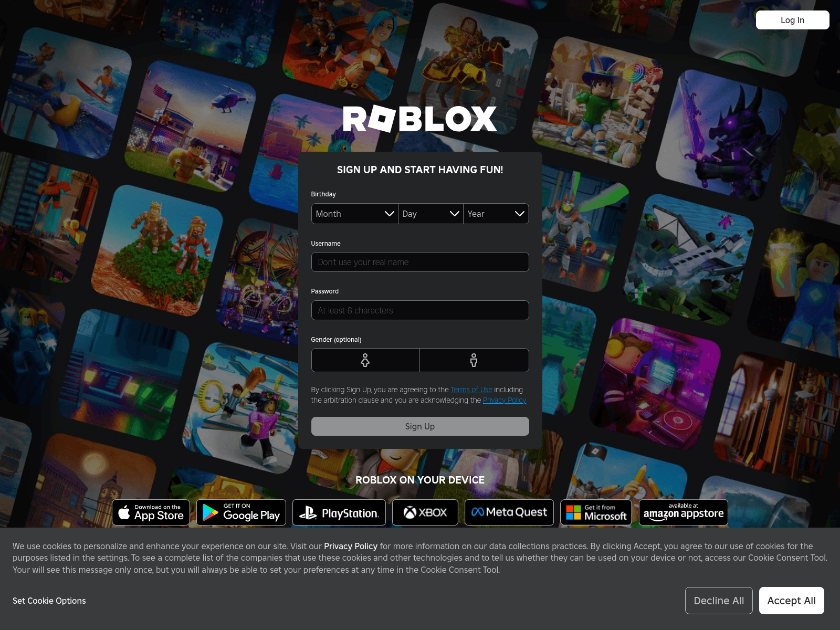Open the Xbox badge
Viewport: 840px width, 630px height.
point(425,512)
